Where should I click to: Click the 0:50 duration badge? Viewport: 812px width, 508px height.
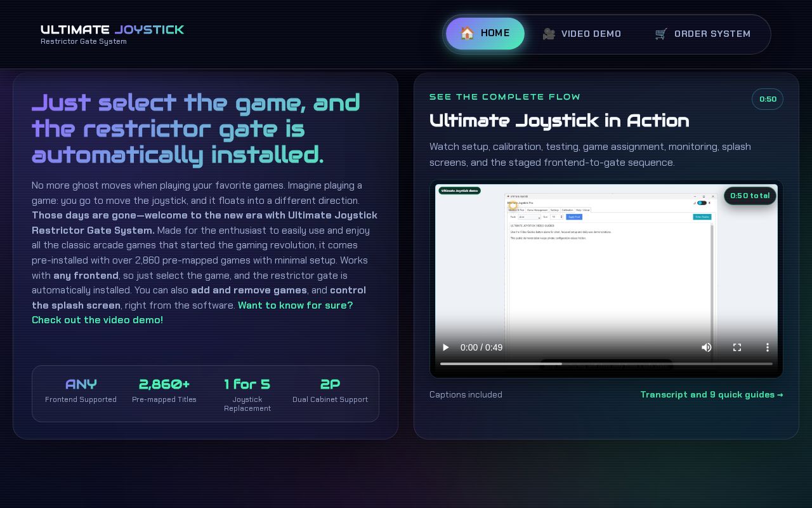(x=768, y=99)
